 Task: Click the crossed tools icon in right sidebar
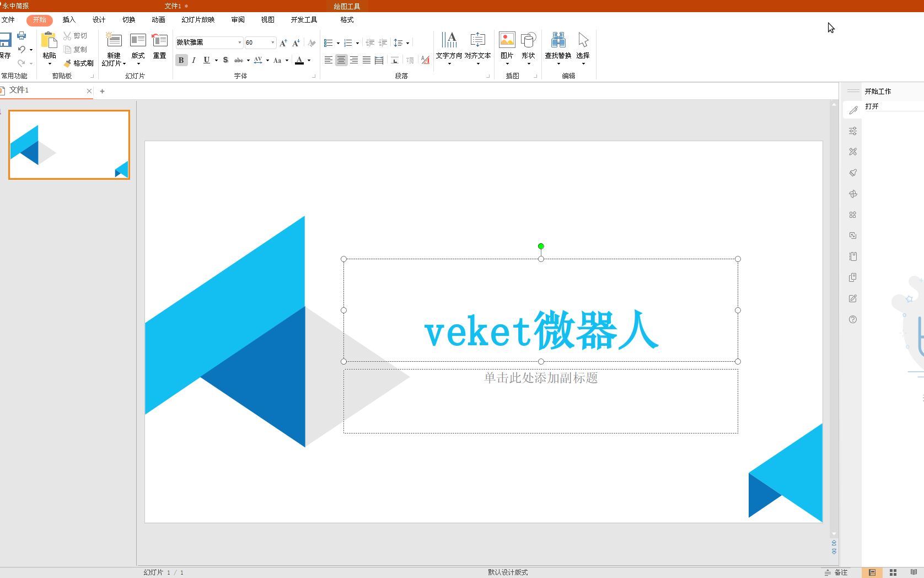(x=853, y=152)
